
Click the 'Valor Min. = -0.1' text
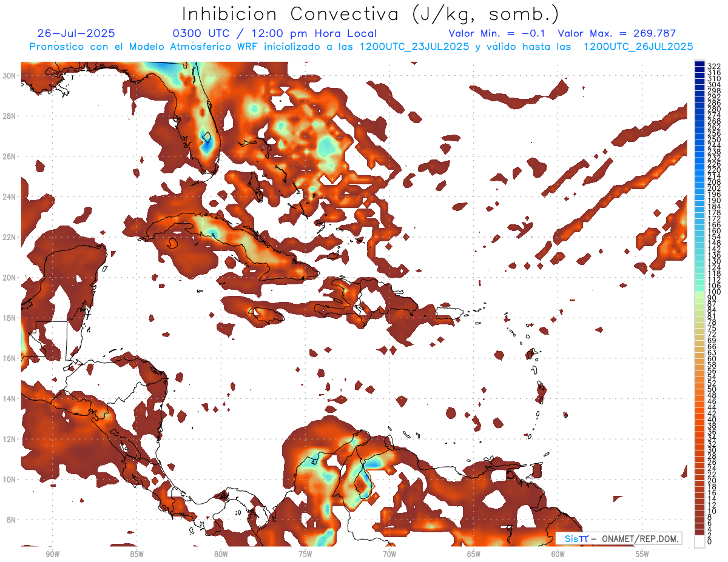[x=497, y=34]
